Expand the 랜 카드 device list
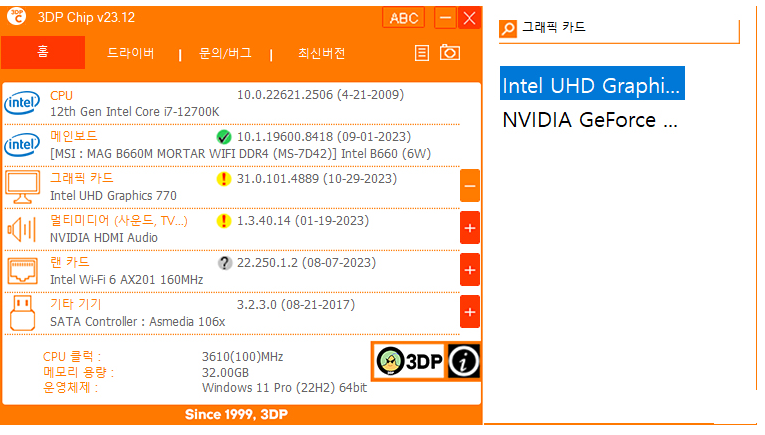 (470, 270)
